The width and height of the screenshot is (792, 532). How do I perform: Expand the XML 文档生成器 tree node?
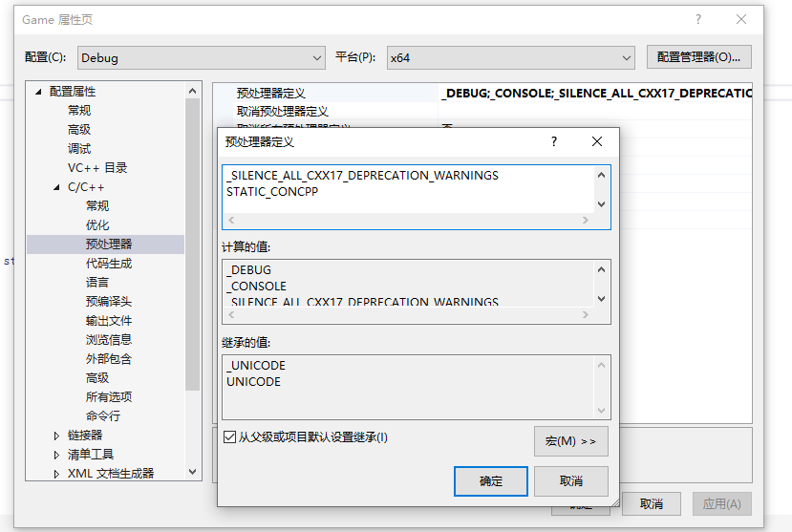(x=56, y=474)
